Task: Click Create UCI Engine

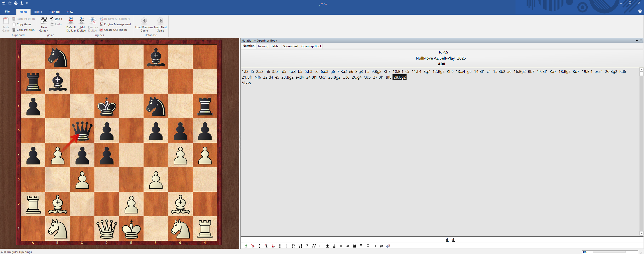Action: 113,30
